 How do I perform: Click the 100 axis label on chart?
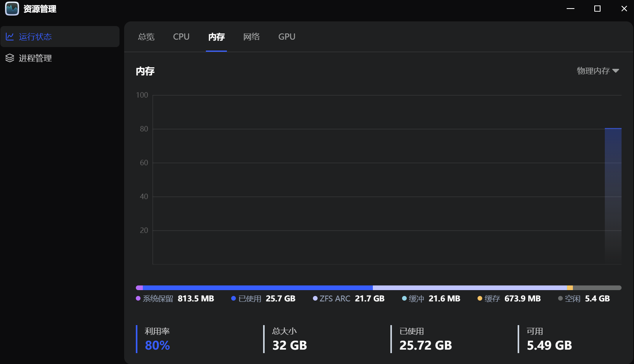tap(142, 95)
